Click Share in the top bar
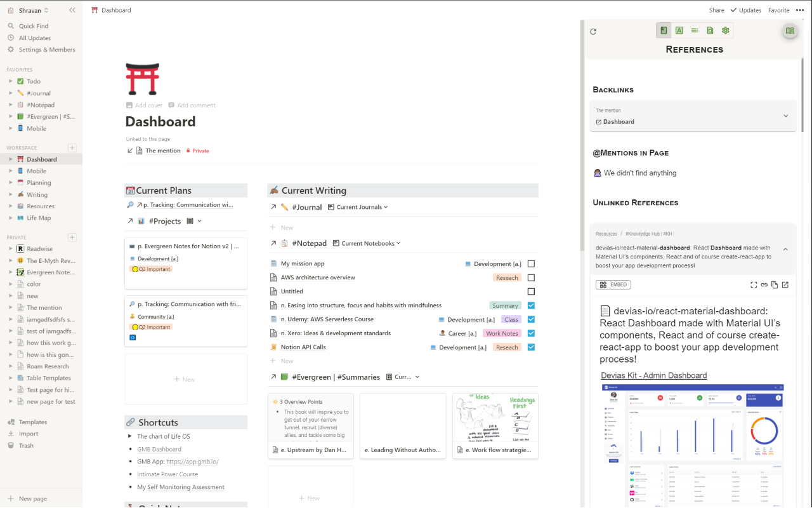The width and height of the screenshot is (812, 508). (717, 10)
